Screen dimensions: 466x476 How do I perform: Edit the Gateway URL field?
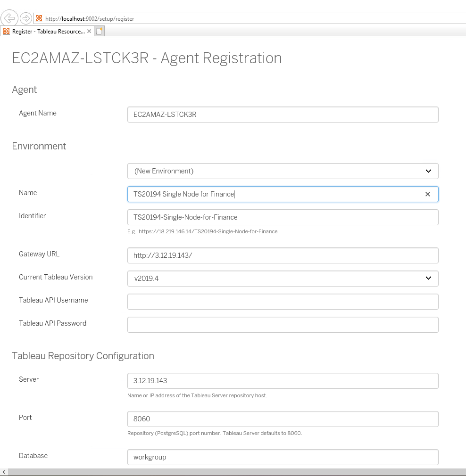(x=283, y=255)
